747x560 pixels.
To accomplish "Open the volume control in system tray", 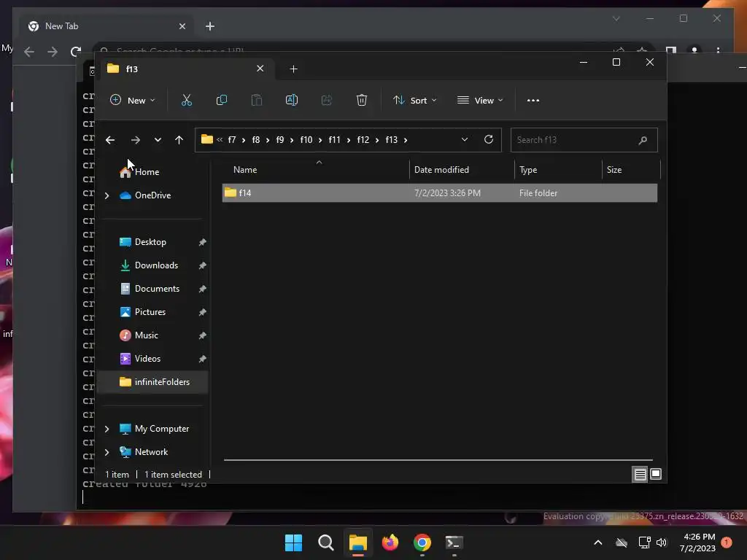I will [x=661, y=542].
